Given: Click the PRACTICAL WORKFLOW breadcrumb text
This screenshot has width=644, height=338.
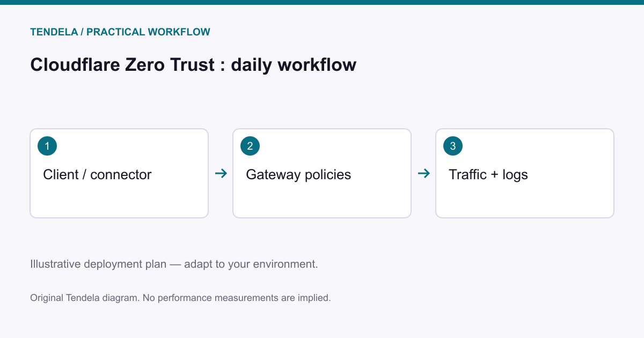Looking at the screenshot, I should (x=148, y=32).
